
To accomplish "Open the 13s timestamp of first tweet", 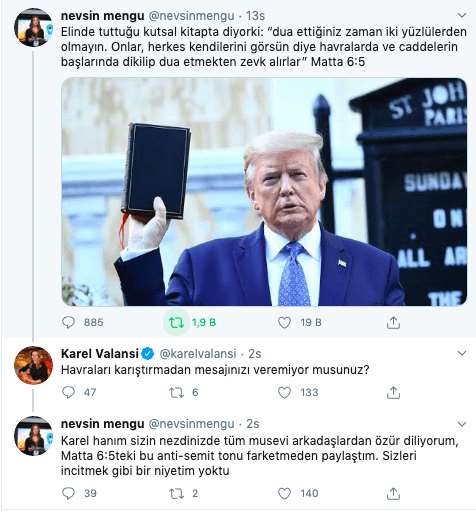I will tap(255, 15).
